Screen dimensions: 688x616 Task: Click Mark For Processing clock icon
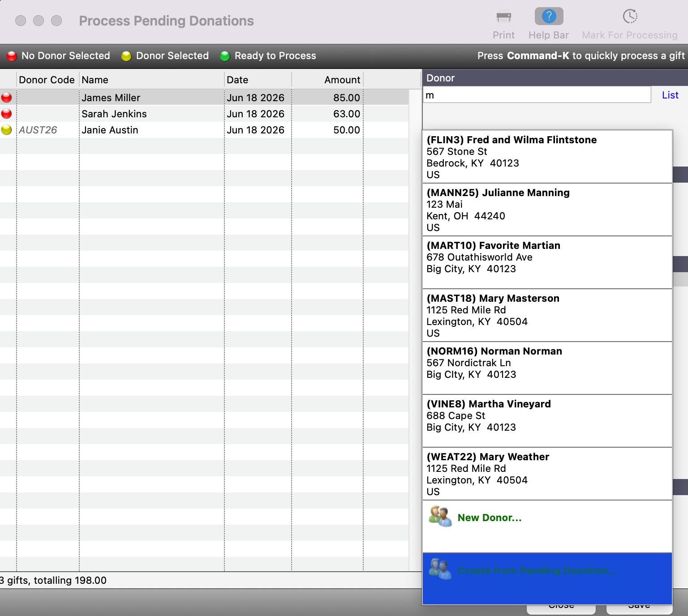pyautogui.click(x=630, y=17)
